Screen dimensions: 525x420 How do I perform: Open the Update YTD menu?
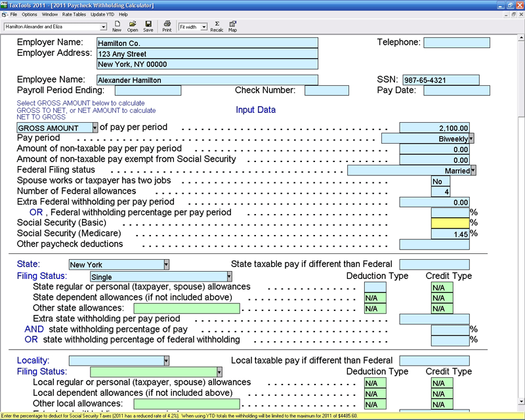tap(103, 13)
